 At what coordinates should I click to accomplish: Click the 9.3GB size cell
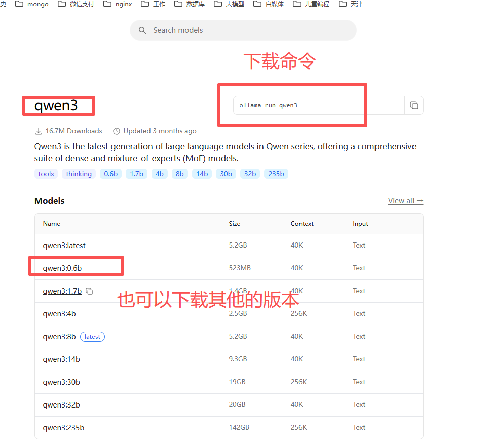point(238,359)
